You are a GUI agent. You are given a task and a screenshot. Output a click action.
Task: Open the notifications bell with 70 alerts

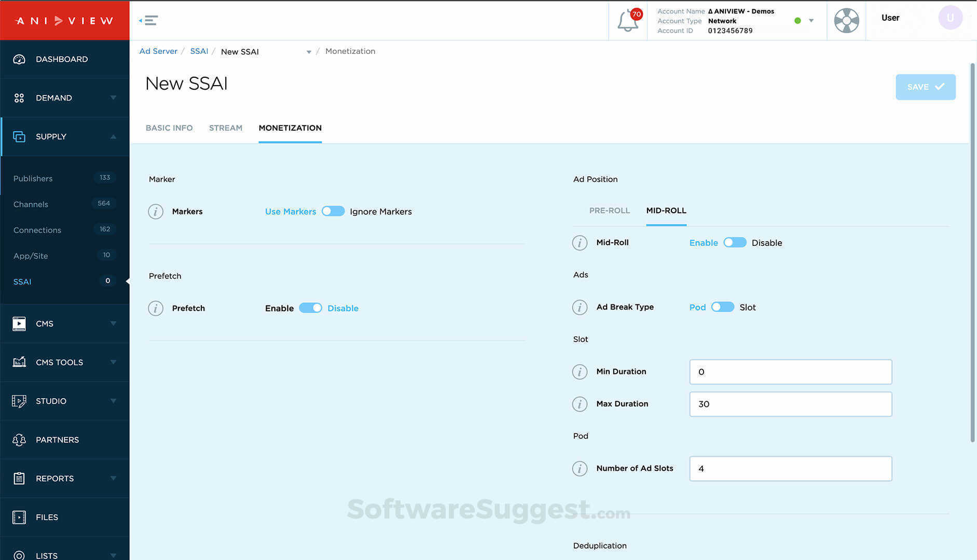(x=628, y=21)
